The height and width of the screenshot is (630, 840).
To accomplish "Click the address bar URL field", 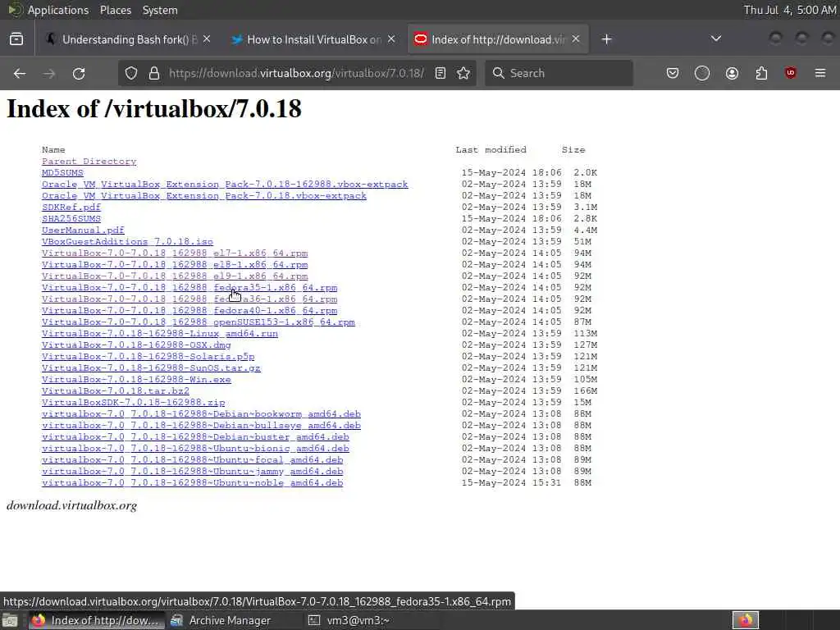I will pyautogui.click(x=296, y=73).
